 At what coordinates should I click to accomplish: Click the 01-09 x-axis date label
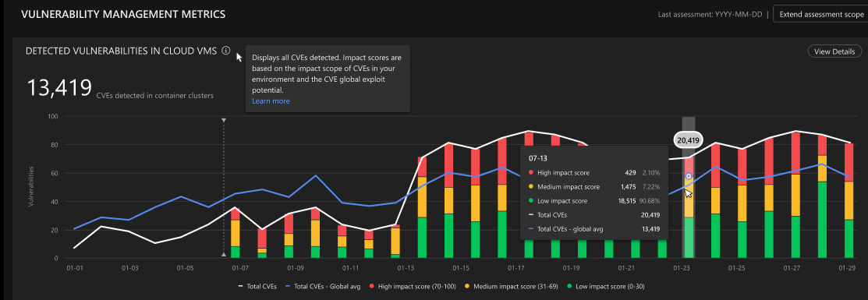click(x=296, y=268)
